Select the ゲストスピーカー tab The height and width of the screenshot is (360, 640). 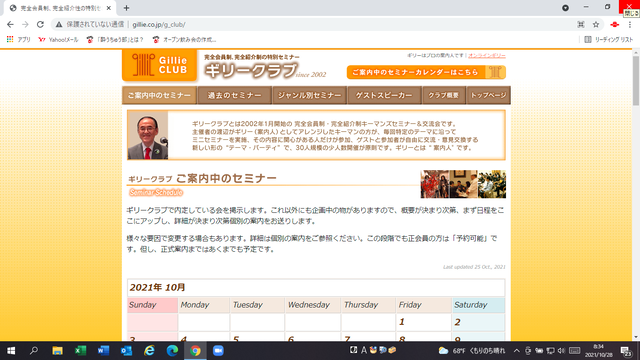(x=384, y=95)
